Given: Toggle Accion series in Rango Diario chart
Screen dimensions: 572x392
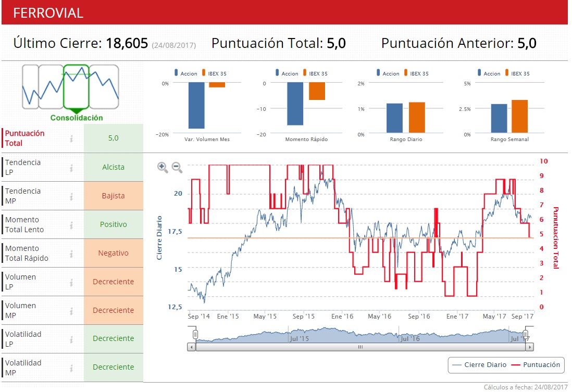Looking at the screenshot, I should (x=388, y=73).
